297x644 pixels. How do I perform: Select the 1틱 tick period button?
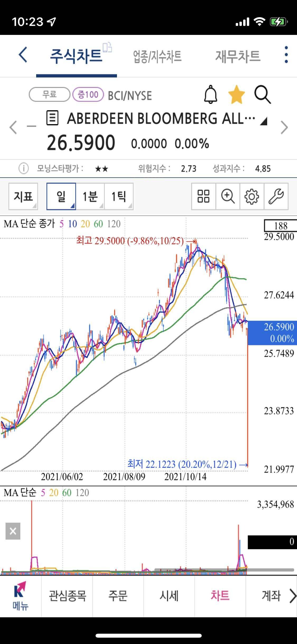tap(119, 196)
